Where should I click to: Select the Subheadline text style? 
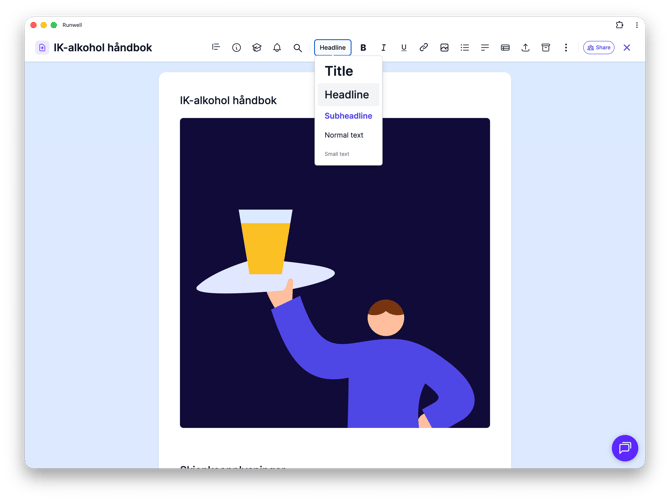pos(348,116)
